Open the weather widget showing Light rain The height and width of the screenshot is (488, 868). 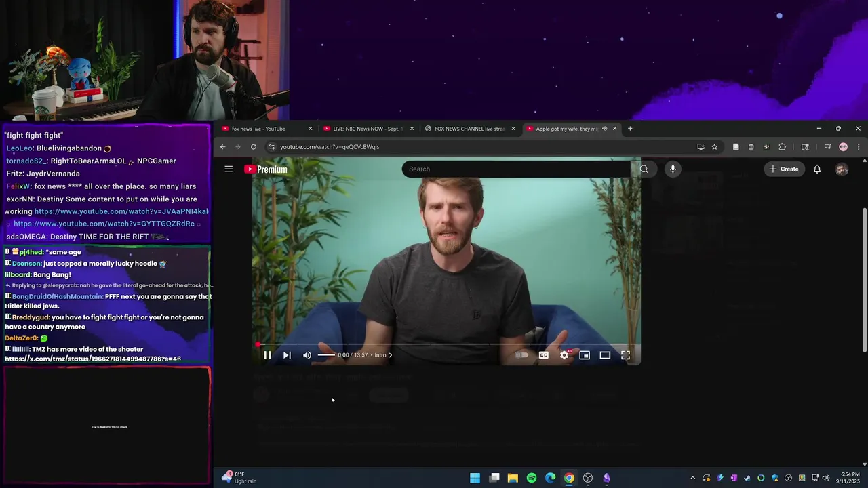click(239, 478)
